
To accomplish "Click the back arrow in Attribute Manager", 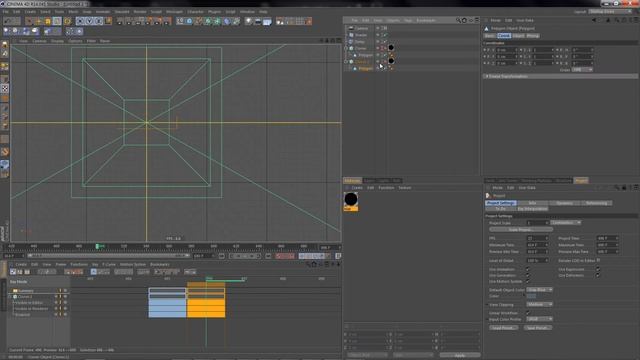I will pos(594,20).
